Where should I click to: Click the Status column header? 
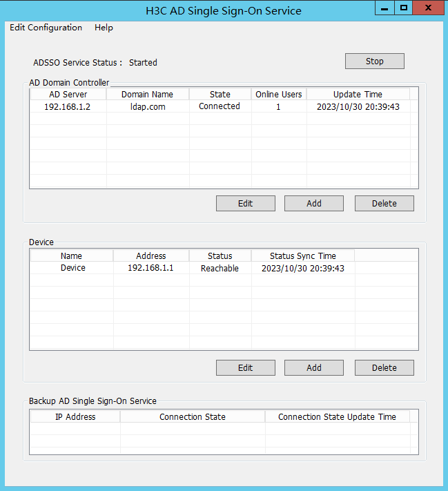[220, 256]
